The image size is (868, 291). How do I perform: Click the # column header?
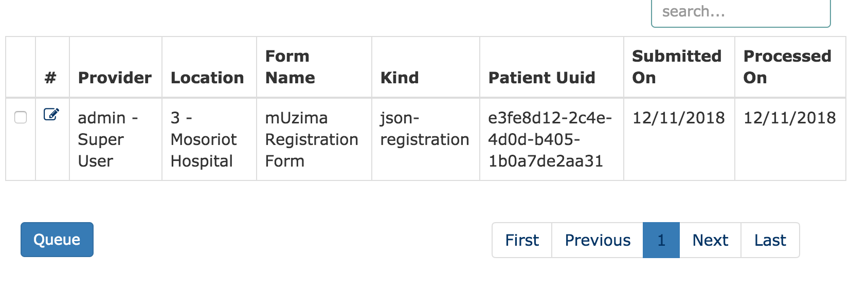[x=50, y=78]
